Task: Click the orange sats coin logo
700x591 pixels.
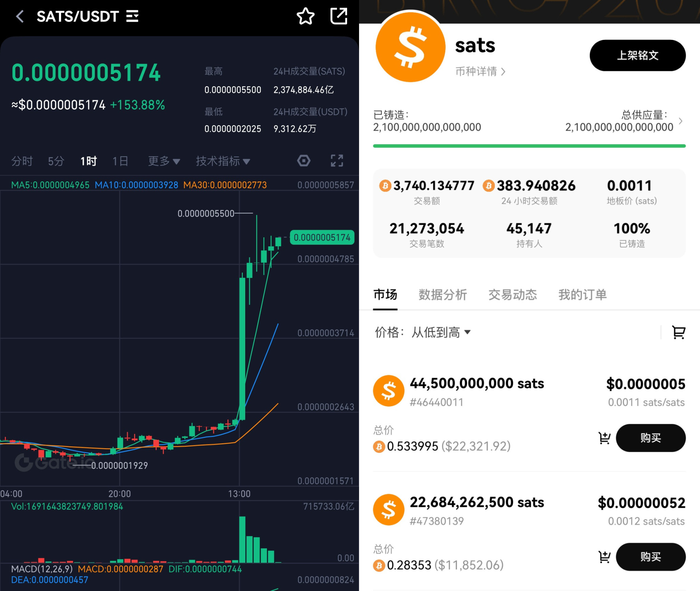Action: tap(411, 47)
